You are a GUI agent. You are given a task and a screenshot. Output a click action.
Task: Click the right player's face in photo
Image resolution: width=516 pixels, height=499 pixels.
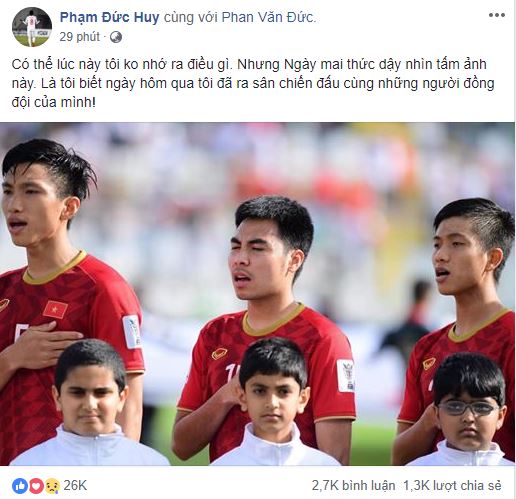(x=460, y=257)
